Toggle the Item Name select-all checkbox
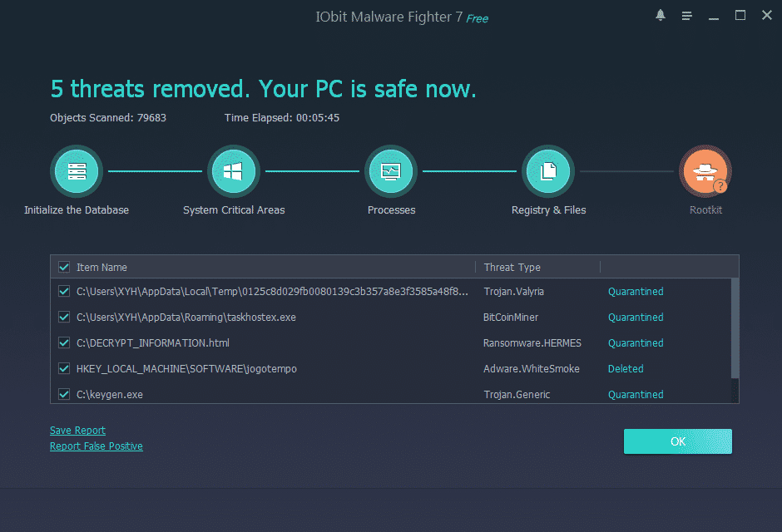 [64, 267]
